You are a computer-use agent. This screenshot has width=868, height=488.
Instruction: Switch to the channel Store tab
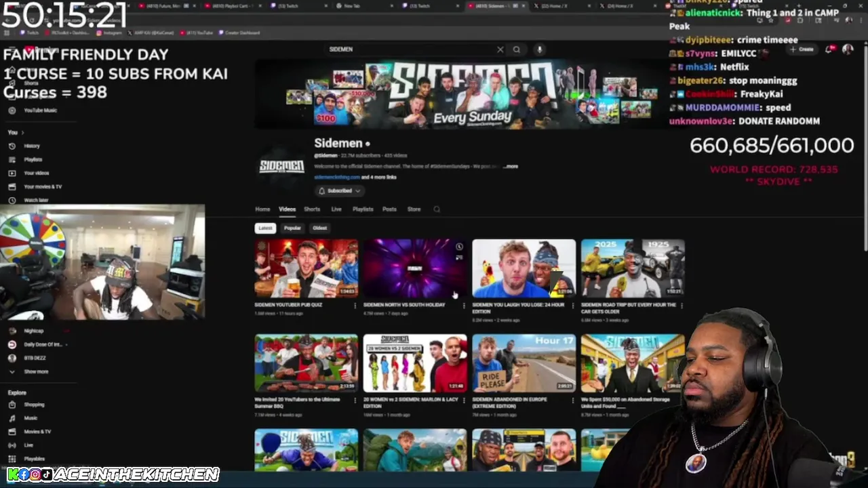pos(414,209)
